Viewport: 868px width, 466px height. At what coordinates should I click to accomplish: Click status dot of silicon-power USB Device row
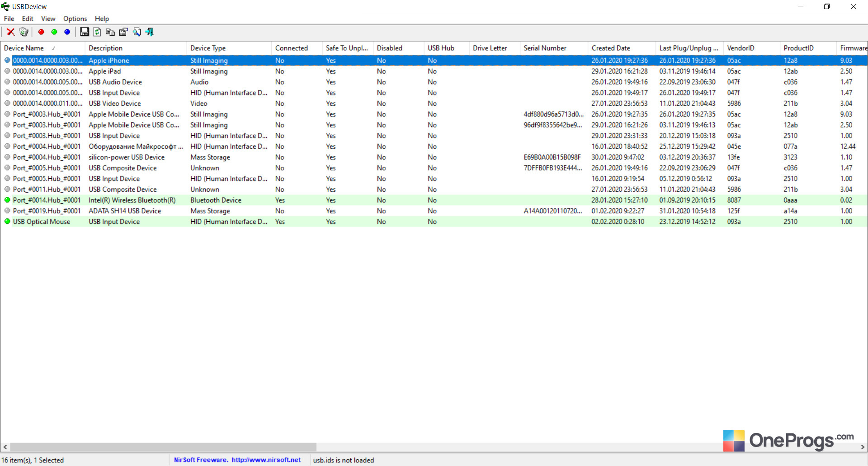(x=7, y=157)
